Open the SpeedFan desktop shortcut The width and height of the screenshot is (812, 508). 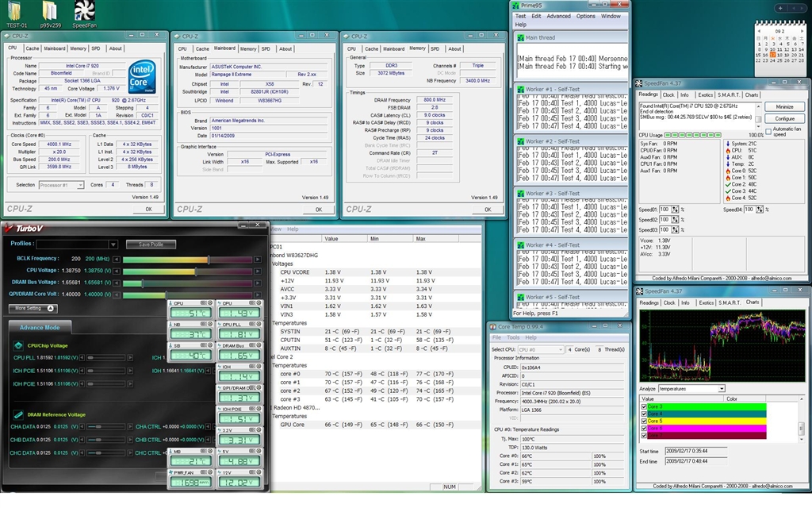coord(85,11)
